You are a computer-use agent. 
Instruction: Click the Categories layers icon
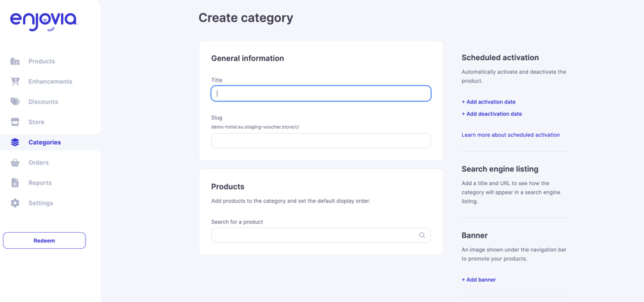click(15, 143)
